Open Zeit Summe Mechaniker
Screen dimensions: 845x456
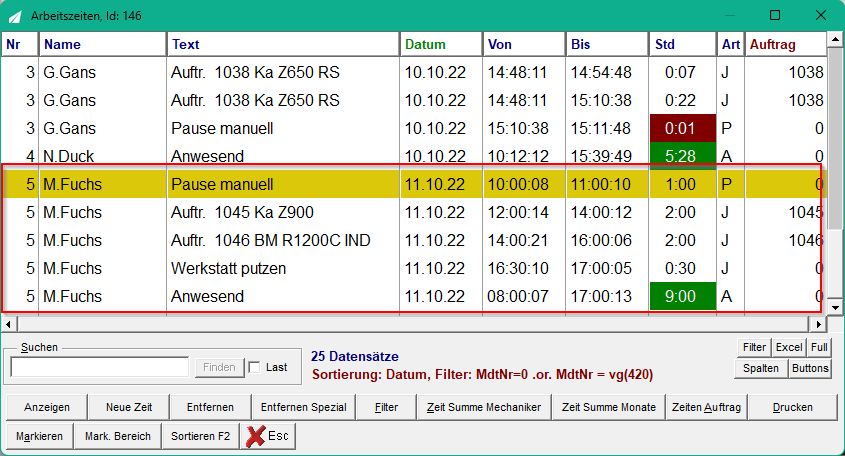coord(484,407)
